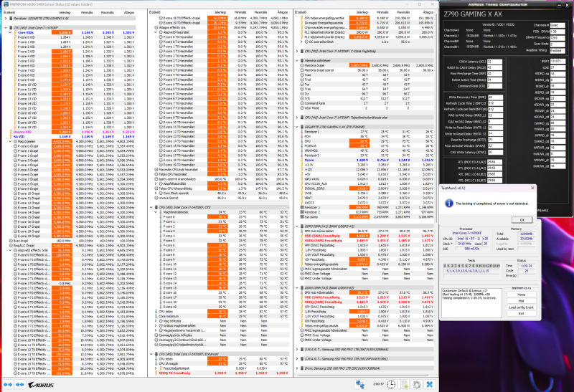Select the CPU teljes energiafogyasztás row
This screenshot has width=574, height=392.
(x=365, y=18)
